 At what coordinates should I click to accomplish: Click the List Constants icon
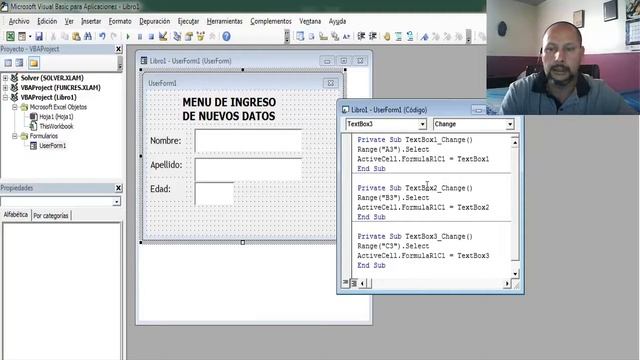click(311, 36)
